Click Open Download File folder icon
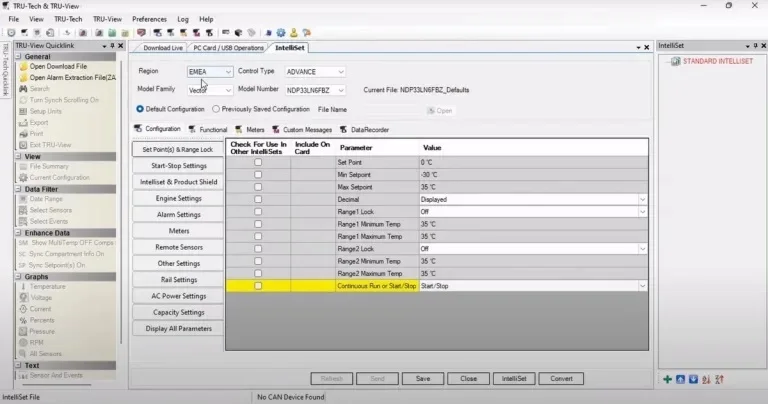The width and height of the screenshot is (768, 404). click(x=23, y=67)
